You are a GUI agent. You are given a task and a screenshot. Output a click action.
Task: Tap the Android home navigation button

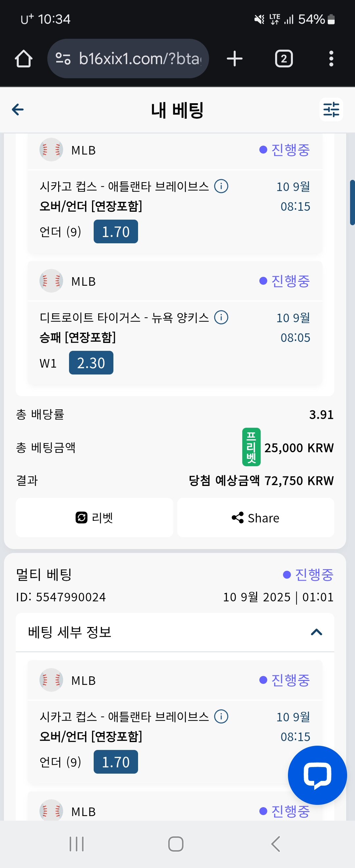click(176, 844)
